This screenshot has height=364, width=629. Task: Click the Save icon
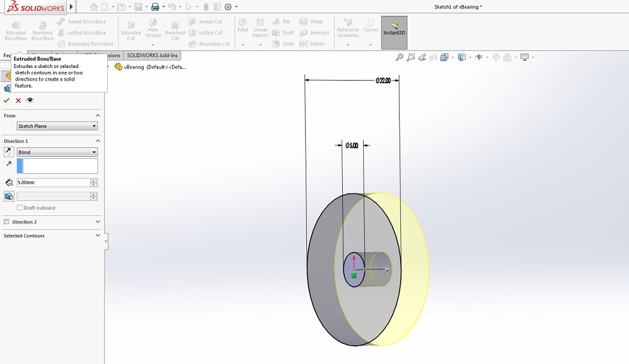[139, 7]
